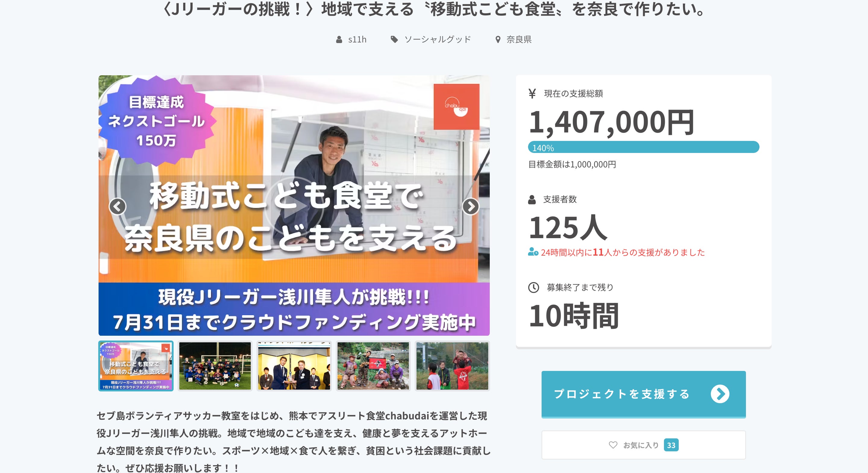
Task: Click the arrow circle in プロジェクトを支援する button
Action: [720, 394]
